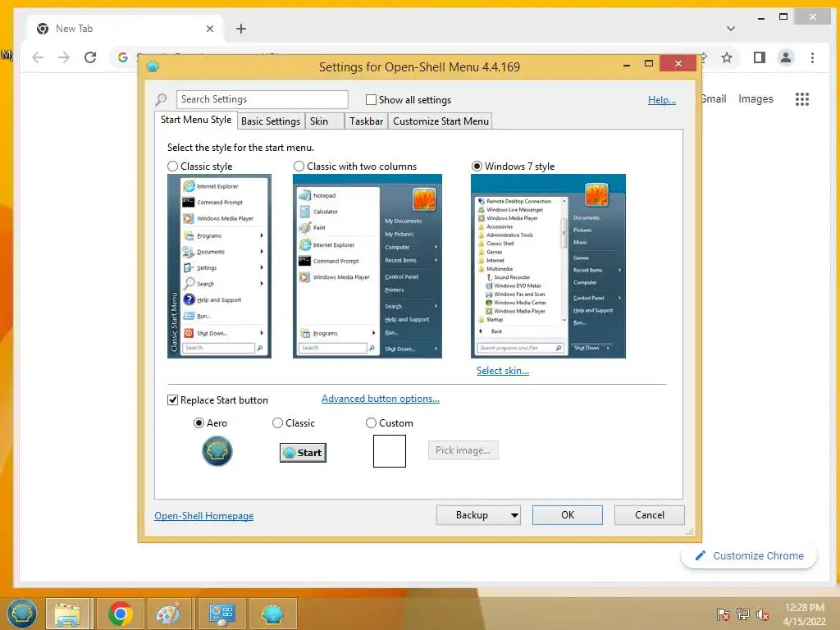Select Windows 7 style radio button

click(x=477, y=167)
